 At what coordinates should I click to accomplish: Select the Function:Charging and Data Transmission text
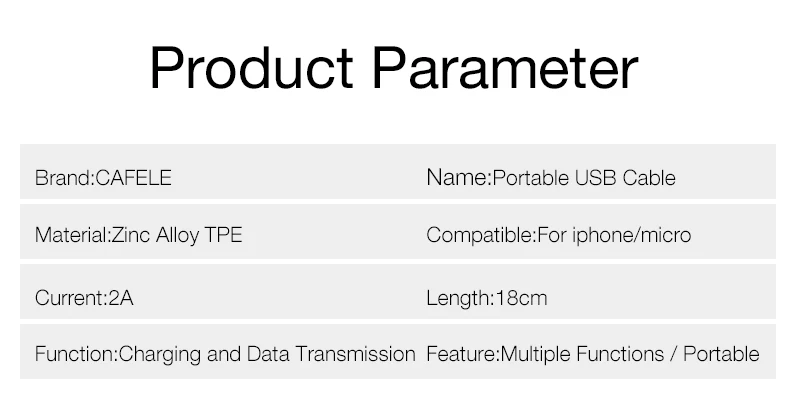point(225,354)
